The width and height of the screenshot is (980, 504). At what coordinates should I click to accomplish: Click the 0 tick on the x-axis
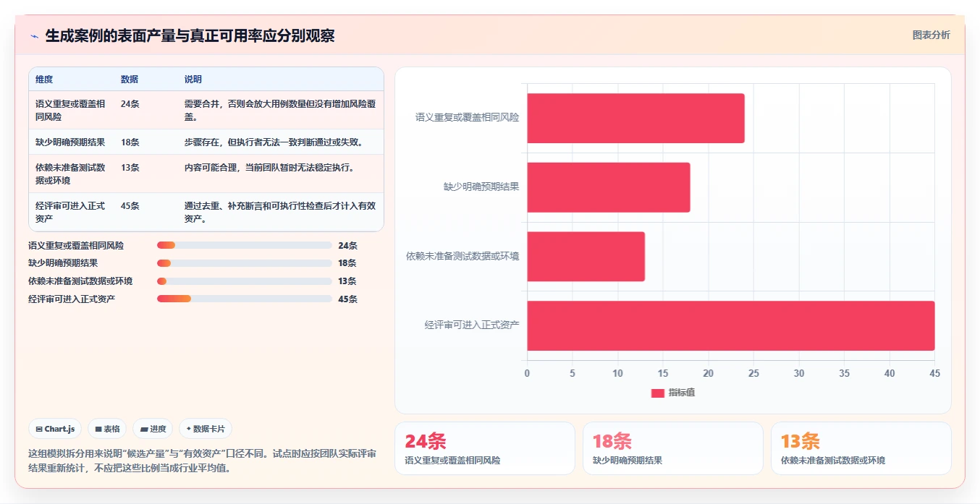[527, 373]
